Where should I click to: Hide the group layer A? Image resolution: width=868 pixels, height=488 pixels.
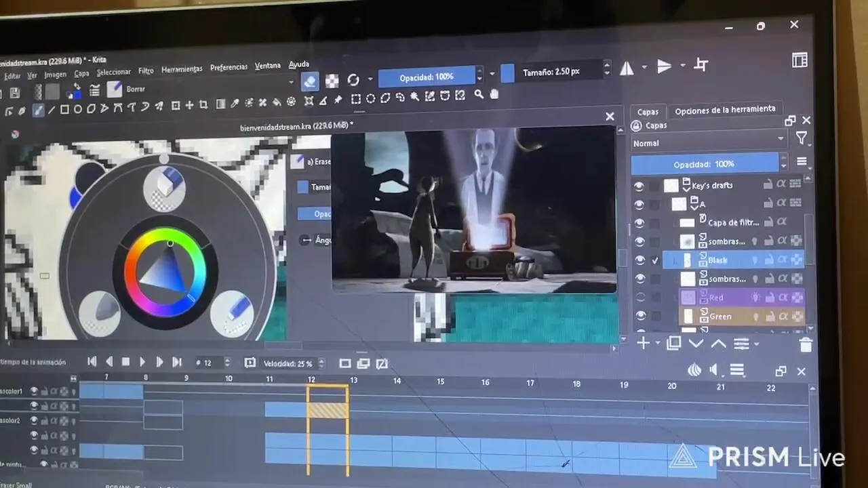tap(639, 204)
